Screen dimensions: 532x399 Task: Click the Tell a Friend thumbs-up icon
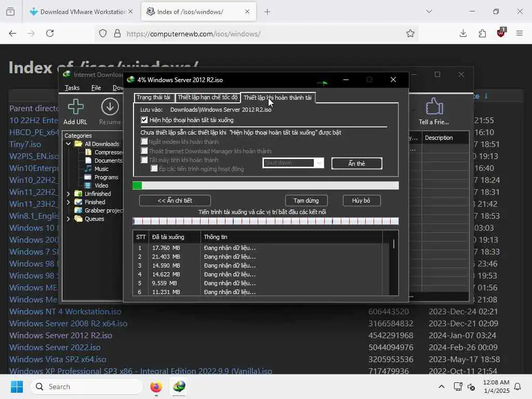[x=434, y=107]
